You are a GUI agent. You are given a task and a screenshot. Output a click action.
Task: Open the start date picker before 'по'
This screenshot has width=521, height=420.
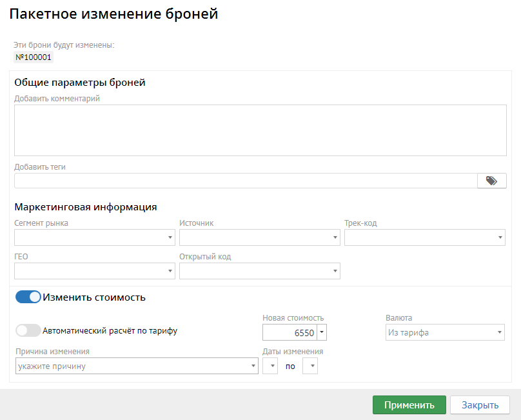pyautogui.click(x=271, y=366)
